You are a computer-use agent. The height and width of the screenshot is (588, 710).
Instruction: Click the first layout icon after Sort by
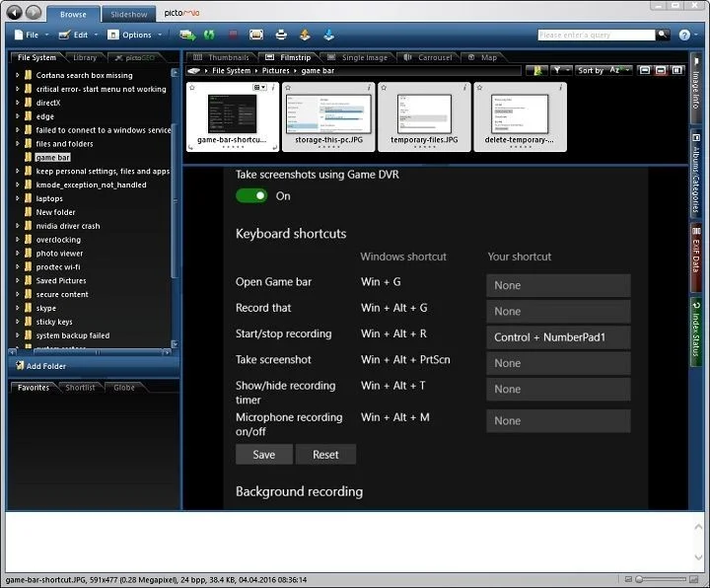645,70
